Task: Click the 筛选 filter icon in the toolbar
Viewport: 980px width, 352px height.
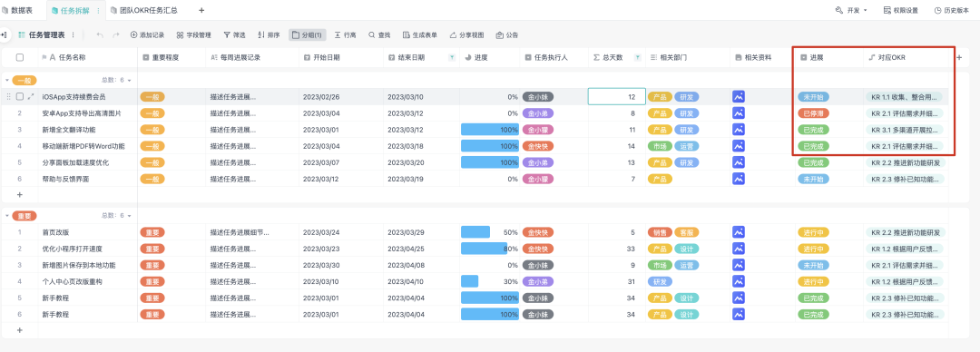Action: click(x=227, y=35)
